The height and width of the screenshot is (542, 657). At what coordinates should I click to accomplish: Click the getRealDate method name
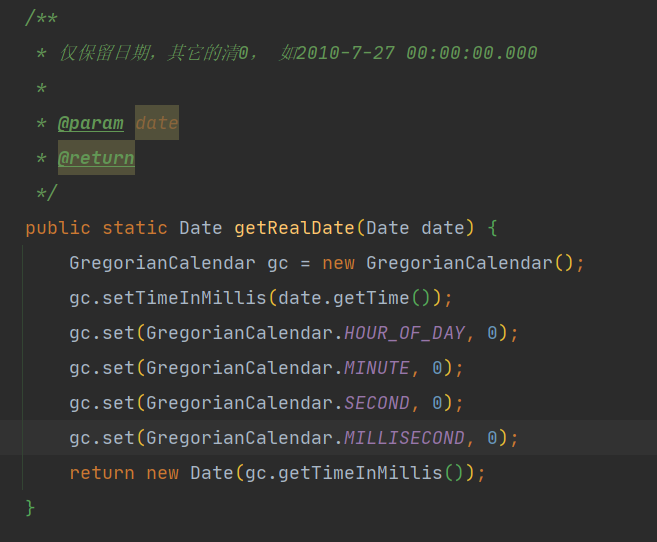(x=294, y=228)
